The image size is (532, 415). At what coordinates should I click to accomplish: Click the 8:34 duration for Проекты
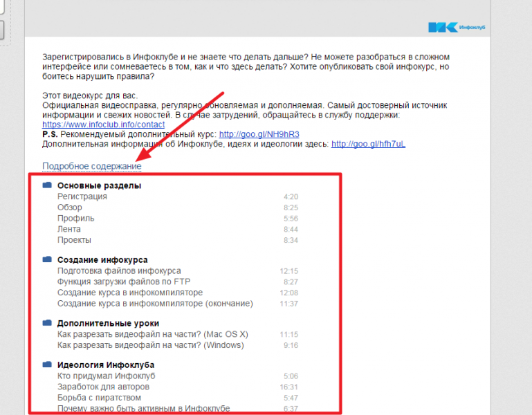click(x=291, y=240)
